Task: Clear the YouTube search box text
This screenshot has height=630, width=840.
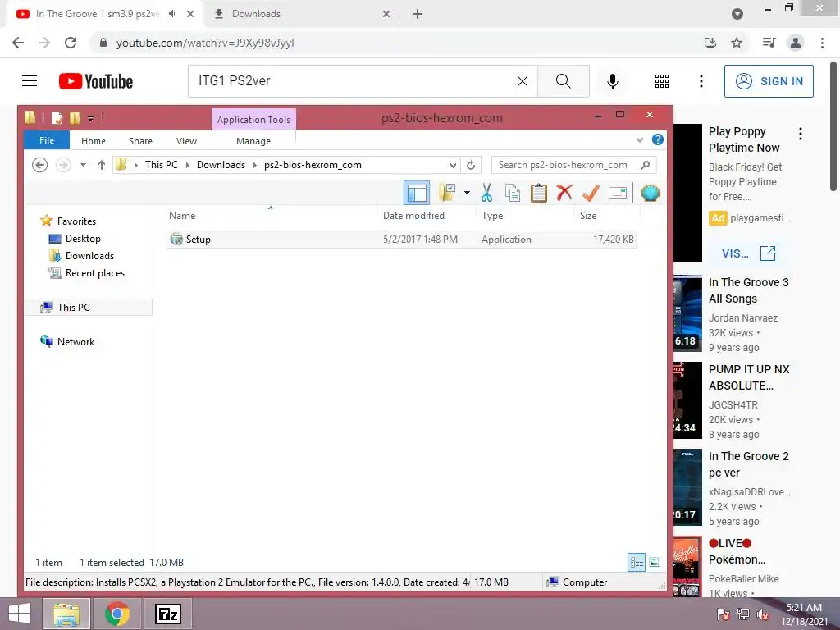Action: (x=523, y=81)
